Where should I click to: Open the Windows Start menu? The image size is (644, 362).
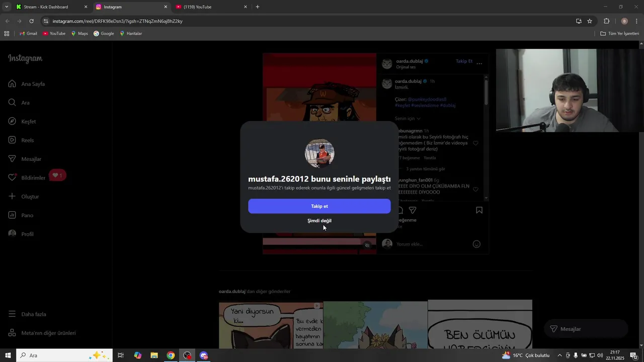(8, 355)
